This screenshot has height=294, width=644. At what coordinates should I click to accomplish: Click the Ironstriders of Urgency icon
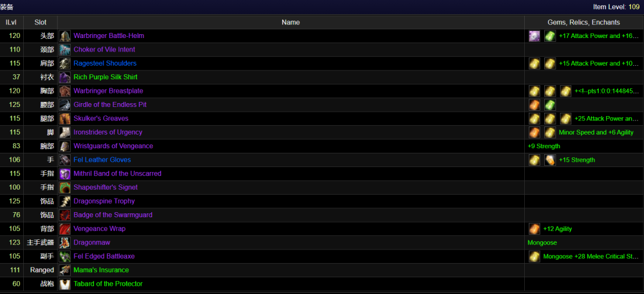[64, 132]
